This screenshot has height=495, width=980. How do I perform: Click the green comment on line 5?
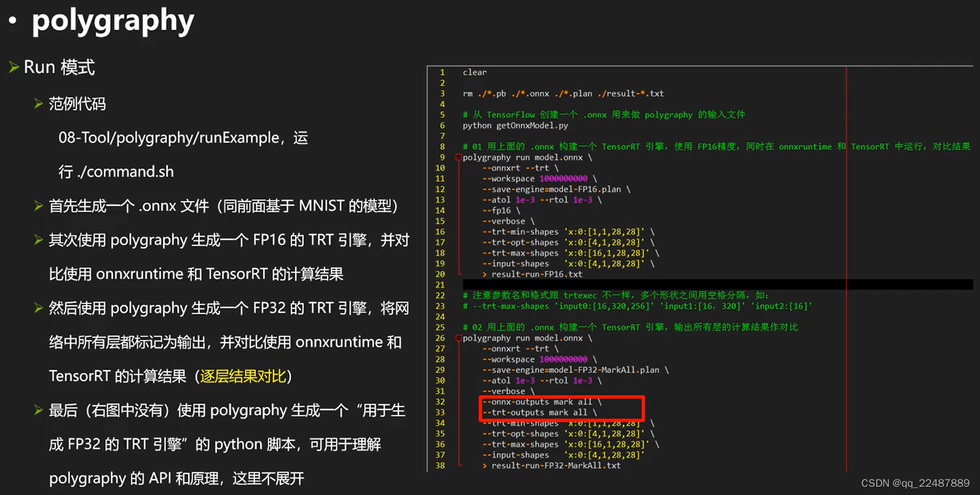point(604,115)
